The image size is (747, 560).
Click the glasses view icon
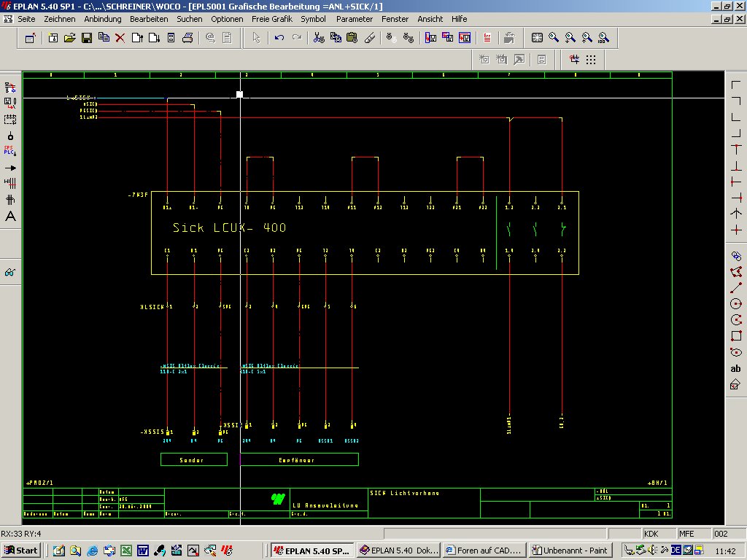10,273
